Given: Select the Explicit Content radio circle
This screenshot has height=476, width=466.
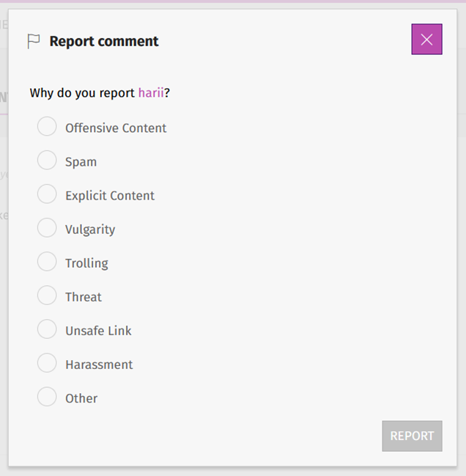Looking at the screenshot, I should click(47, 194).
